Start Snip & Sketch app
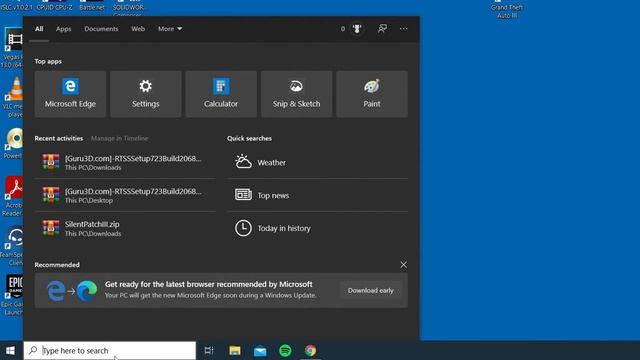The image size is (640, 360). (x=296, y=94)
